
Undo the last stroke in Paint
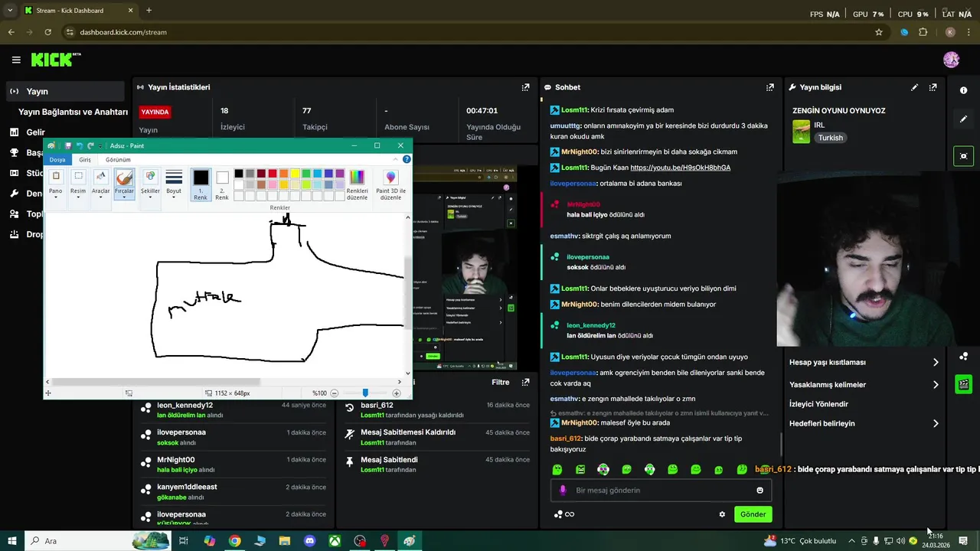80,145
